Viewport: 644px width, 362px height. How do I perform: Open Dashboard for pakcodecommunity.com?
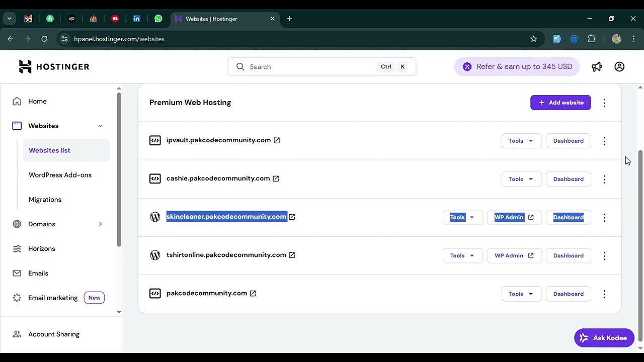point(569,294)
